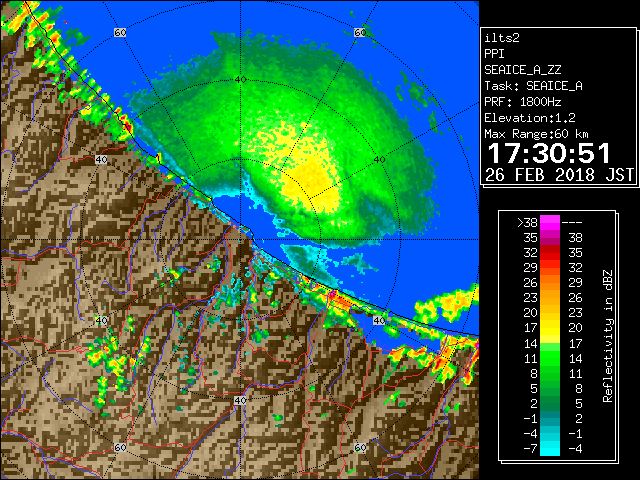Click the '40' range label south of center
Viewport: 640px width, 480px height.
click(x=240, y=400)
